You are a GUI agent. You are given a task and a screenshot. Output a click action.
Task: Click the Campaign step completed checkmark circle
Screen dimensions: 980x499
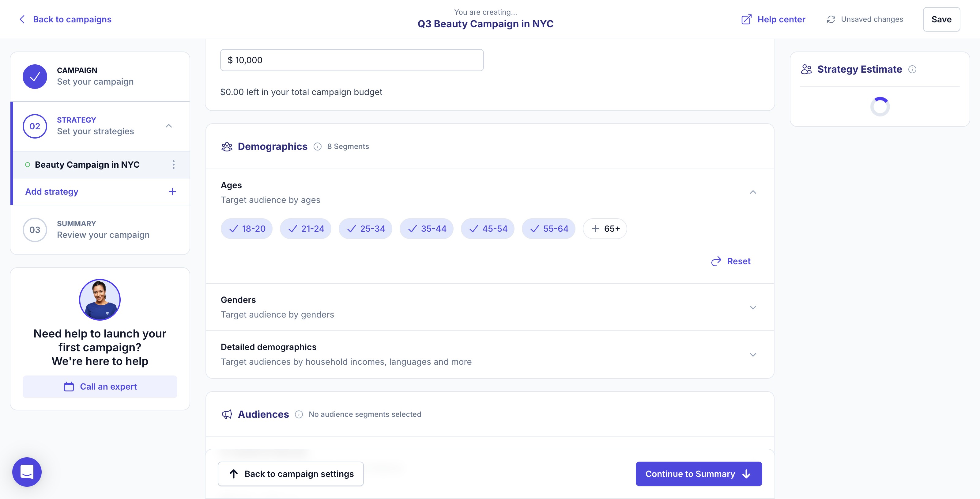click(35, 77)
